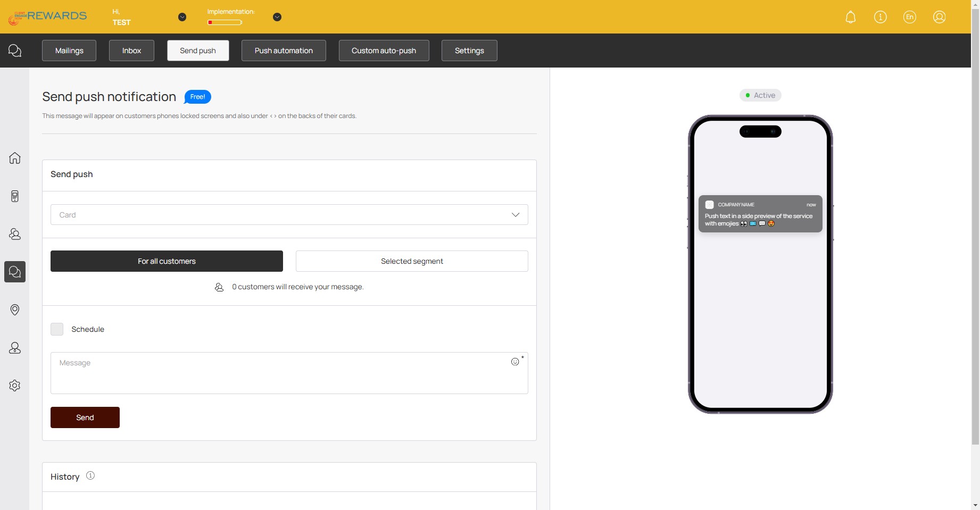The width and height of the screenshot is (980, 510).
Task: Open the emoji picker in Message field
Action: pyautogui.click(x=515, y=362)
